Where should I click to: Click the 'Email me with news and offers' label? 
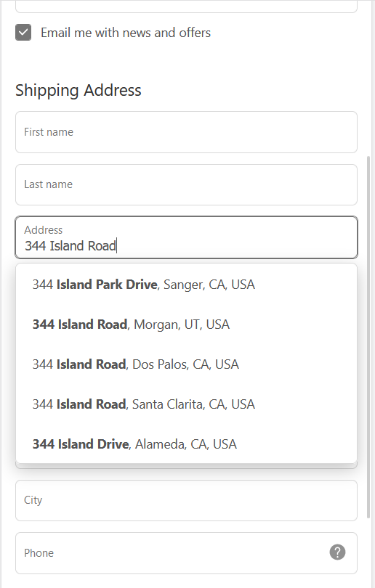[126, 33]
